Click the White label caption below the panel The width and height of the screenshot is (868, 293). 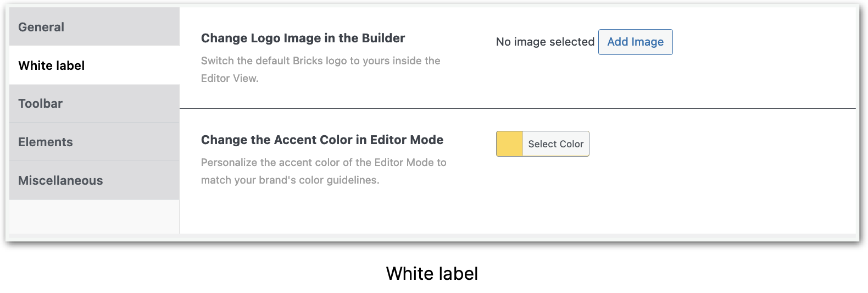tap(432, 273)
